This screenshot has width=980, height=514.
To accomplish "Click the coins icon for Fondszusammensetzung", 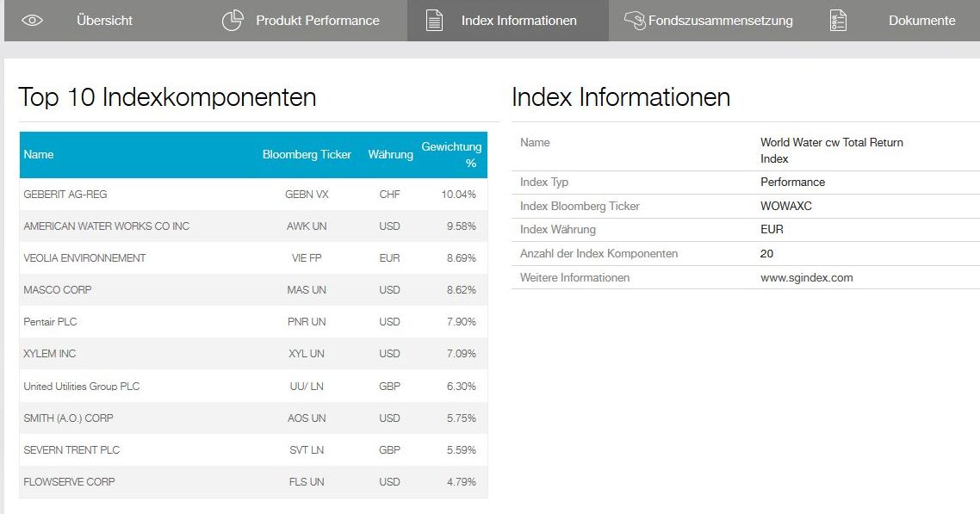I will tap(635, 21).
